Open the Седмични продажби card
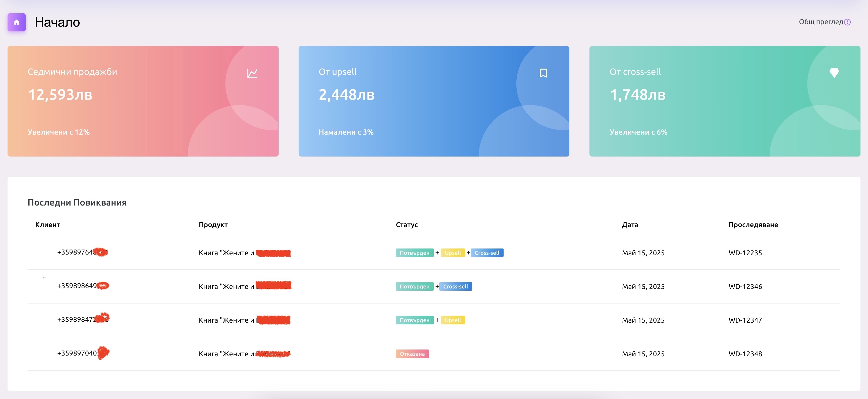The image size is (868, 399). tap(143, 101)
